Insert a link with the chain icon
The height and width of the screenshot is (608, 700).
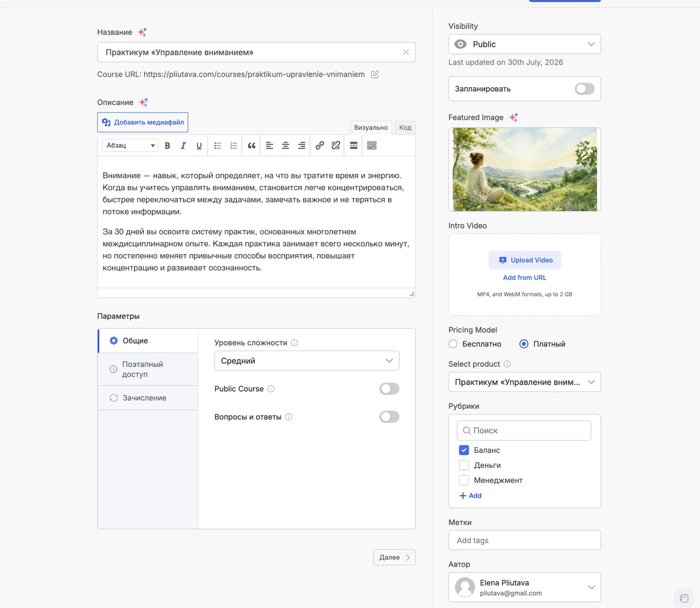320,145
